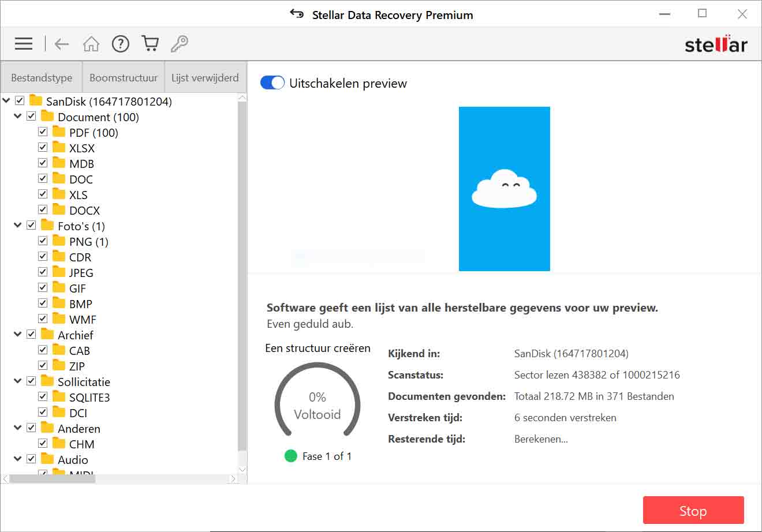The width and height of the screenshot is (762, 532).
Task: Click the MDB folder icon
Action: click(x=59, y=163)
